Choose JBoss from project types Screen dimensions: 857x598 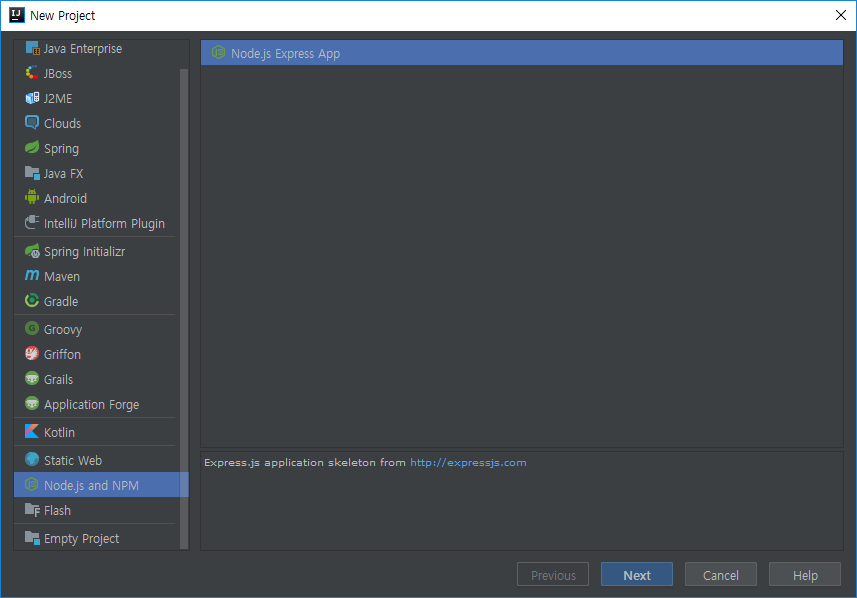[58, 73]
